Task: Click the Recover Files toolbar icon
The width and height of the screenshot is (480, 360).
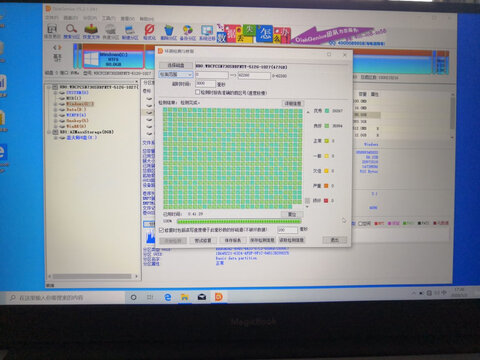Action: (91, 32)
